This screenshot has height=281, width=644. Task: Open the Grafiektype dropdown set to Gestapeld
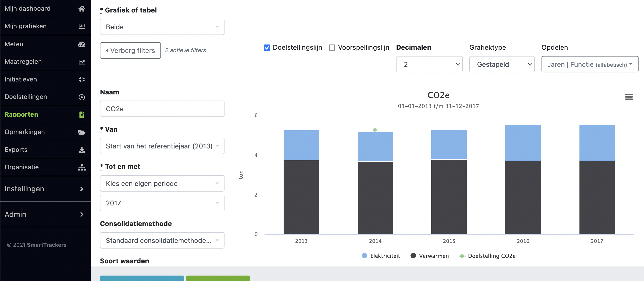pos(502,64)
